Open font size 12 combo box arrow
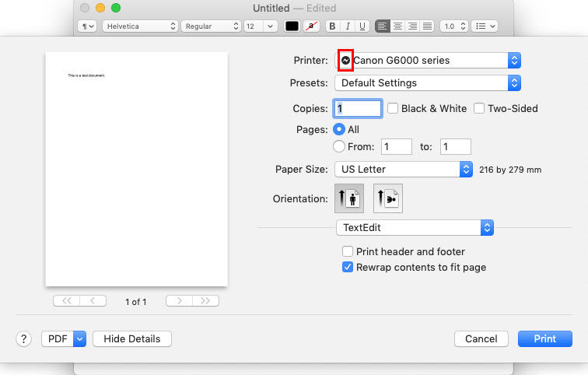 [270, 26]
